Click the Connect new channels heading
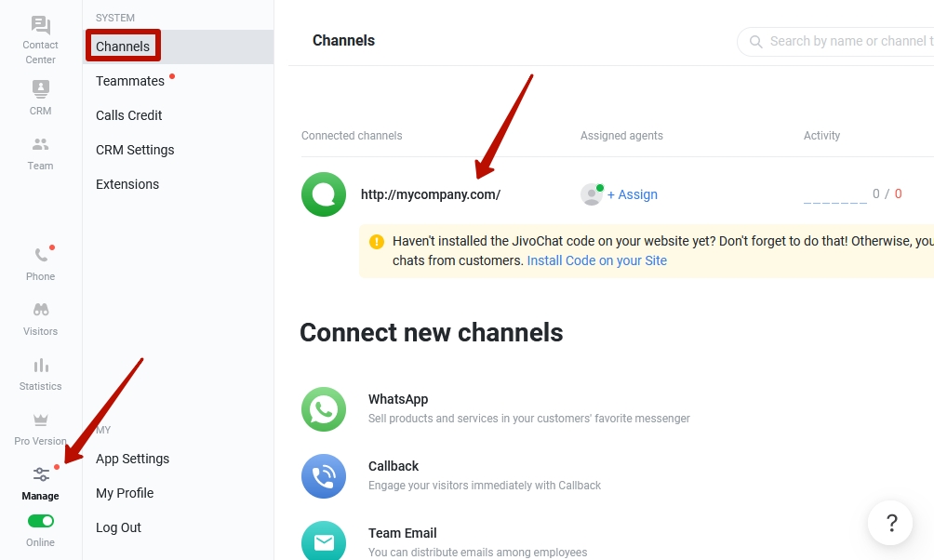934x560 pixels. point(432,332)
